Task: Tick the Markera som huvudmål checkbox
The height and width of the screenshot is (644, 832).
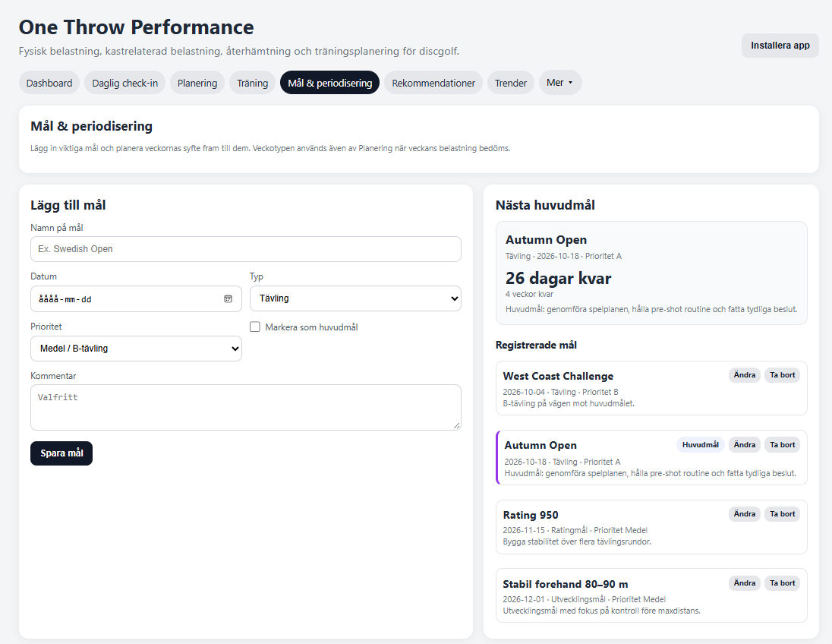Action: (255, 327)
